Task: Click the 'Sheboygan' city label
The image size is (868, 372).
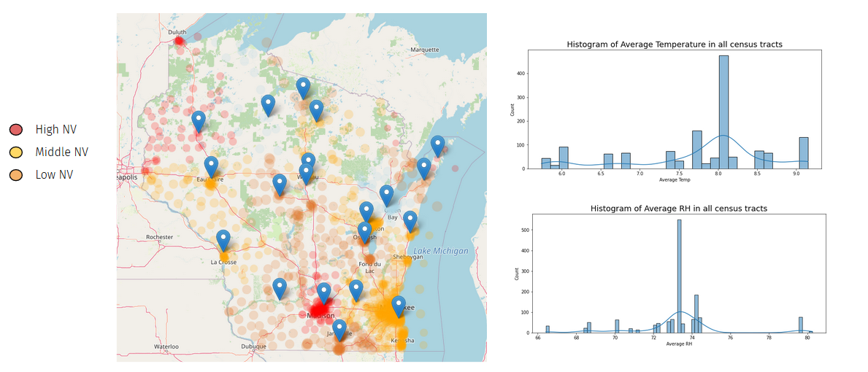Action: (408, 257)
